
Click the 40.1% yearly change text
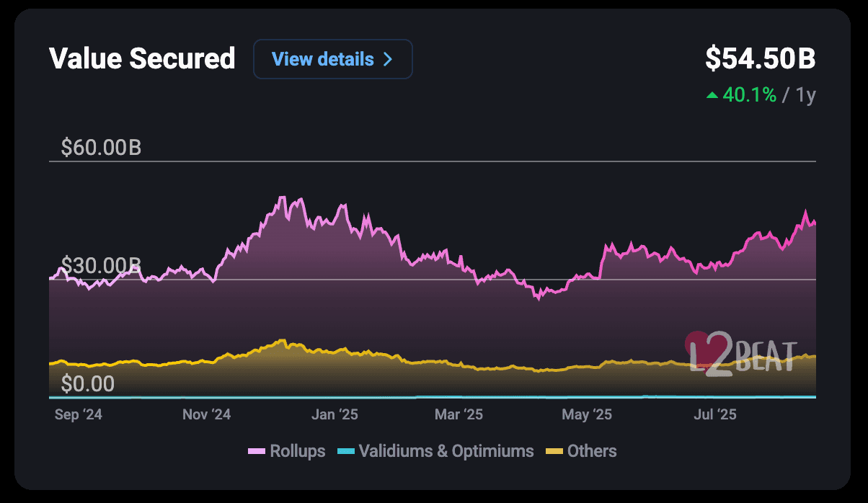tap(749, 95)
